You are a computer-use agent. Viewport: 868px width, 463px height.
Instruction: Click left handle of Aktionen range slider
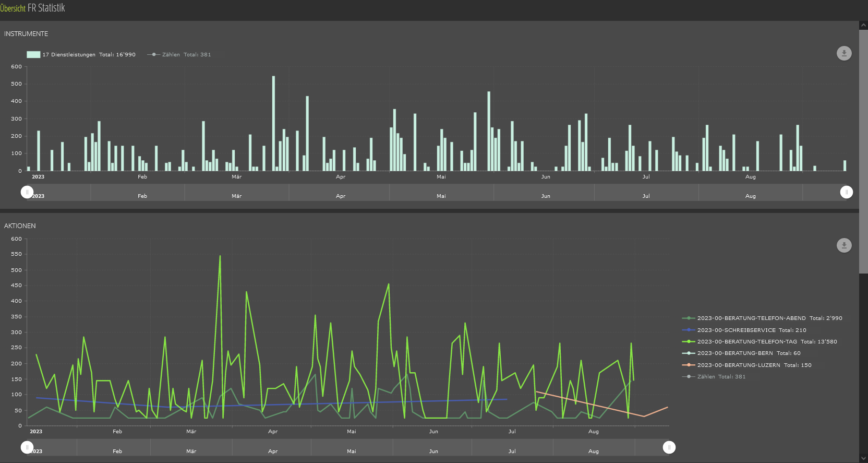(x=27, y=447)
